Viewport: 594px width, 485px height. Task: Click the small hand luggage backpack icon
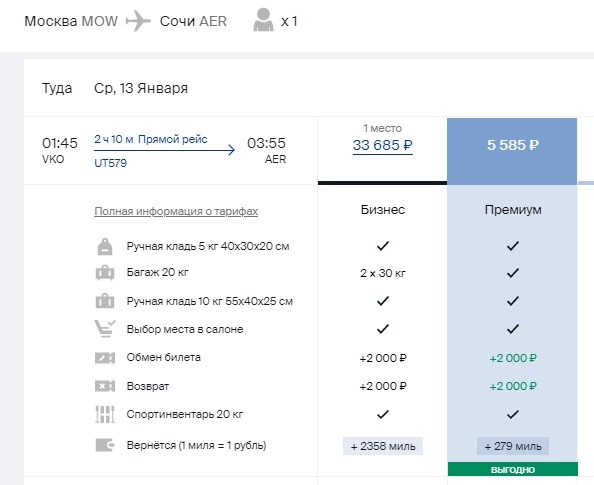pyautogui.click(x=105, y=247)
